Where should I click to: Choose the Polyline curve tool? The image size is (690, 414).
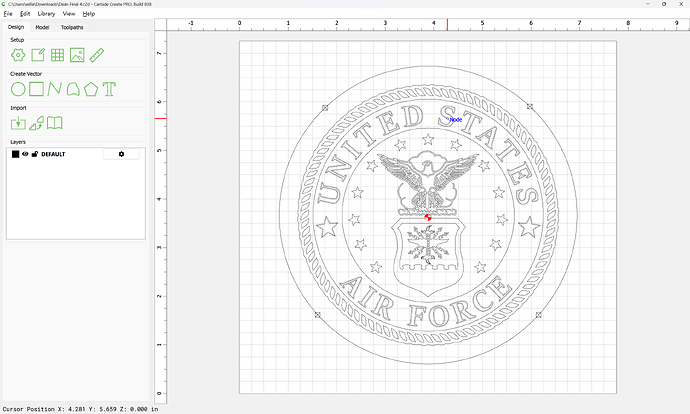coord(56,89)
